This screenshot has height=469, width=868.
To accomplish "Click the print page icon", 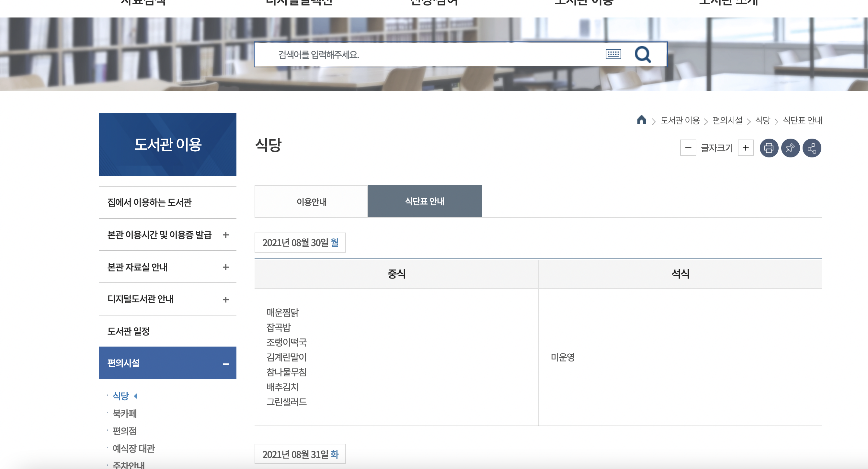I will tap(769, 148).
